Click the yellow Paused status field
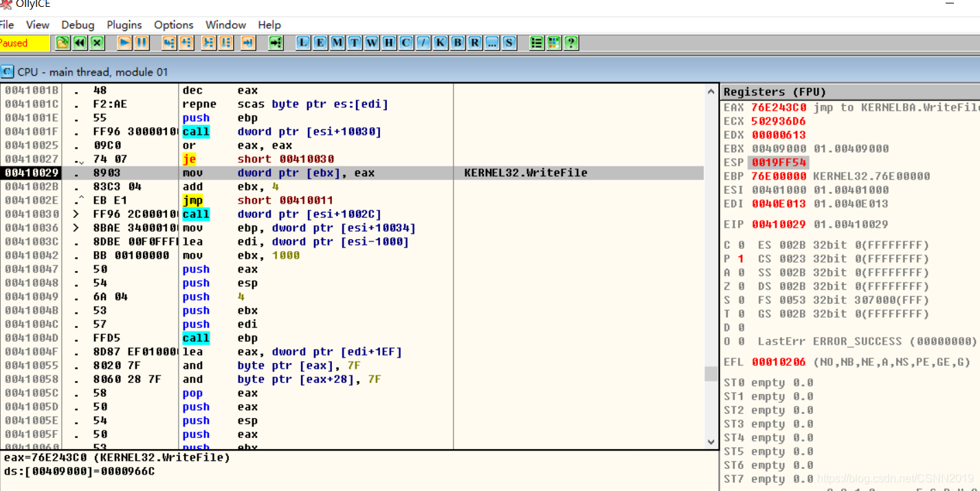 coord(25,43)
